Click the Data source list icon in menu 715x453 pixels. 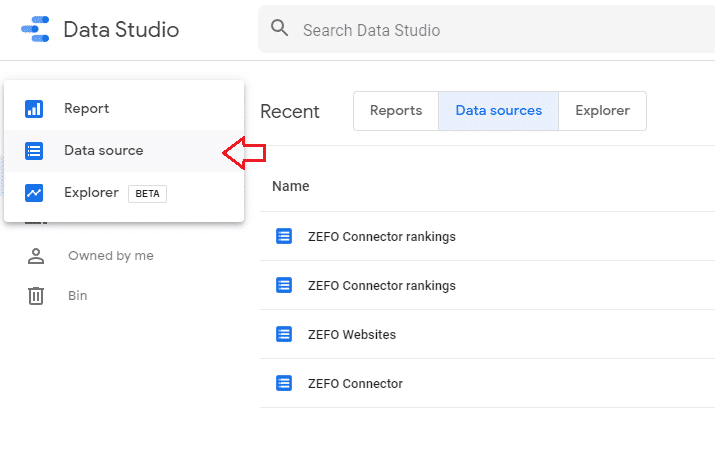click(x=34, y=151)
